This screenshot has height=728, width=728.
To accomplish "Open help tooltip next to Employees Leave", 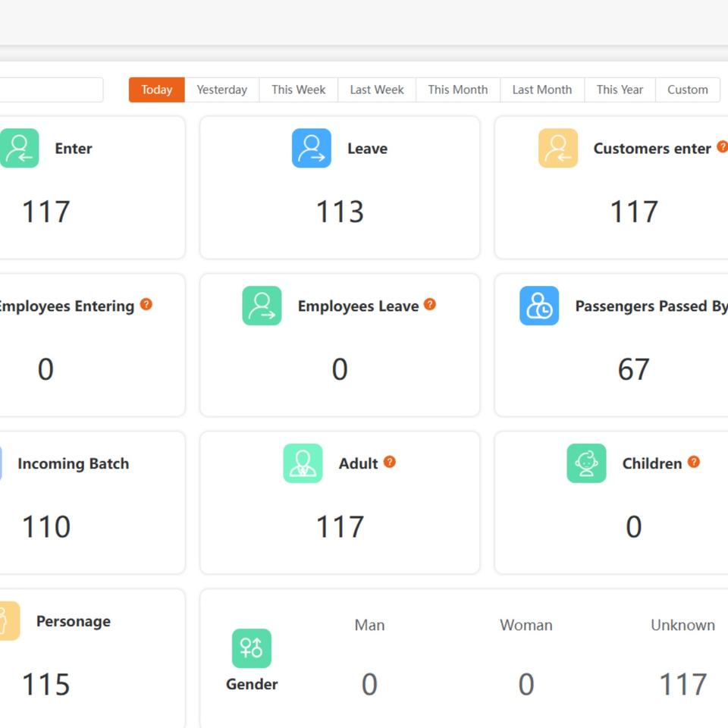I will [x=430, y=304].
